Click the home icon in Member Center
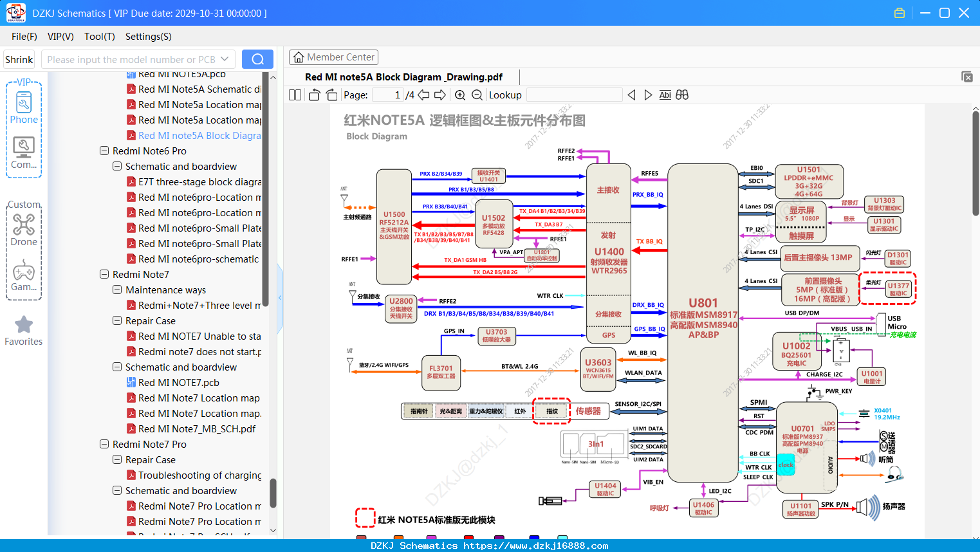The width and height of the screenshot is (980, 552). (x=299, y=57)
